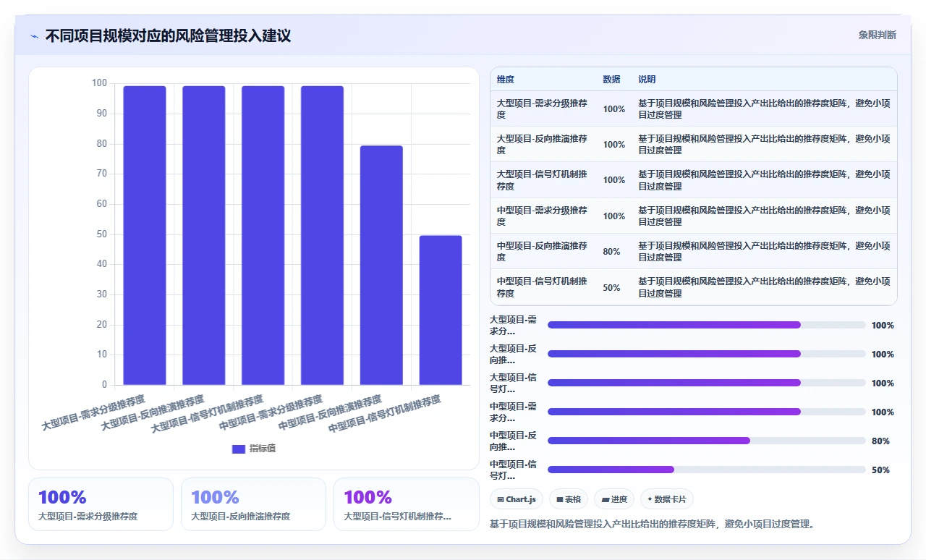Screen dimensions: 926x560
Task: Click the 数据卡片 chip
Action: 667,499
